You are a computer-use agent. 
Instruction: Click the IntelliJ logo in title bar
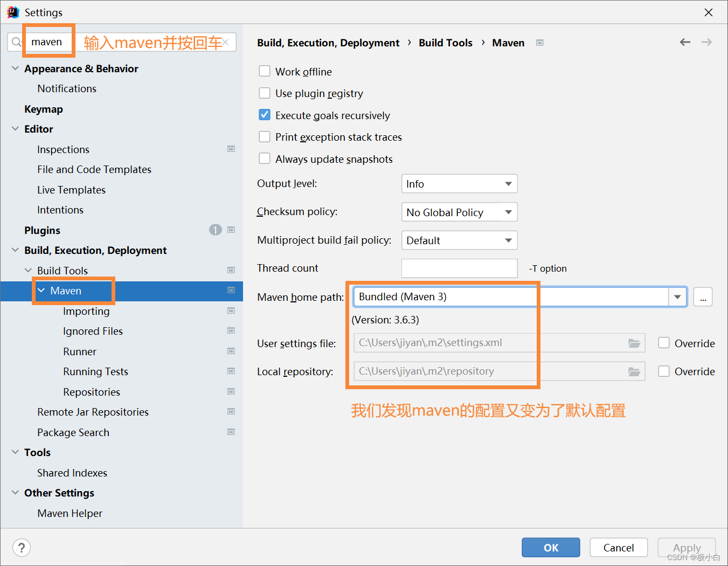coord(13,12)
